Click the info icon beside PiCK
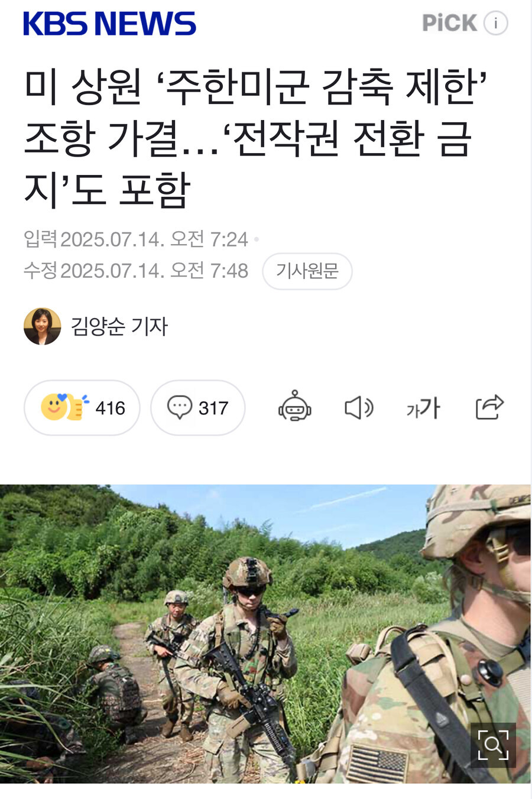532x799 pixels. pyautogui.click(x=495, y=23)
